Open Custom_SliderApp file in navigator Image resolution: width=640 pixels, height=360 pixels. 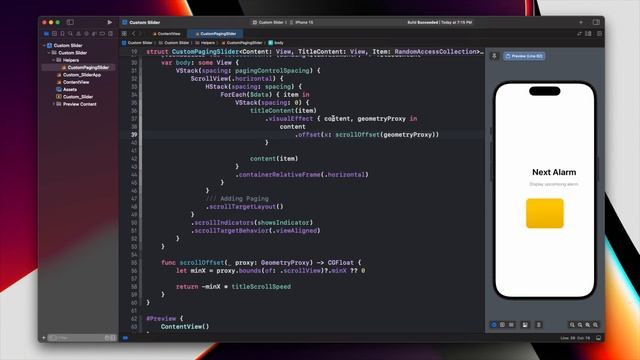(x=78, y=75)
